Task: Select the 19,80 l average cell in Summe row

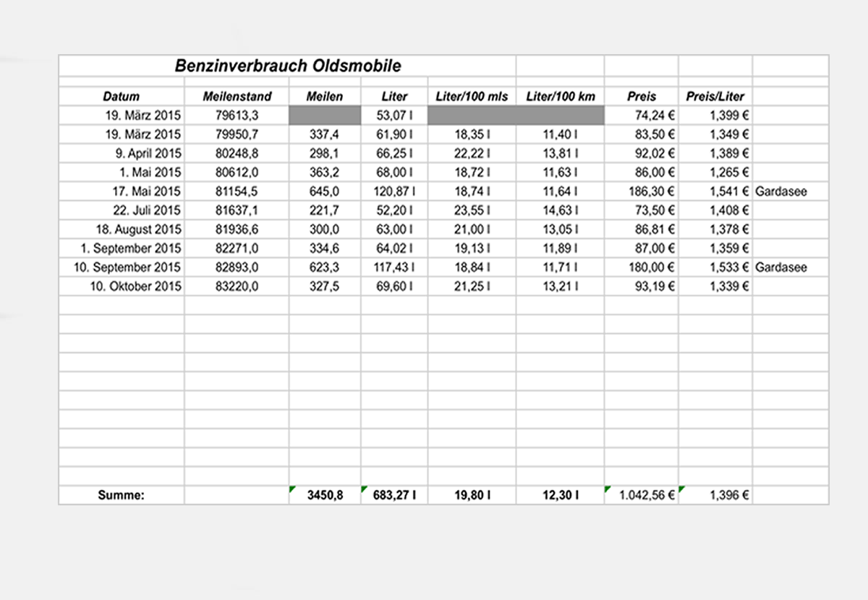Action: 472,495
